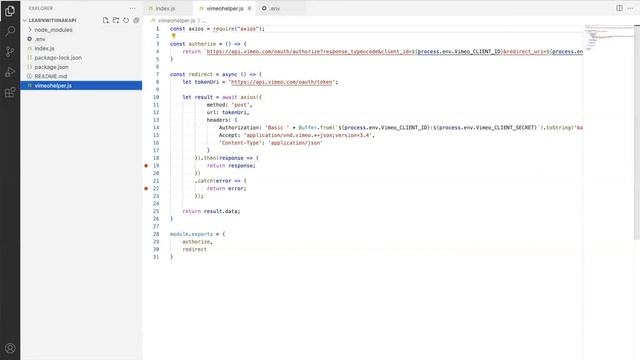Select vimeohelper.js in the Explorer tree
The height and width of the screenshot is (360, 640).
82,86
